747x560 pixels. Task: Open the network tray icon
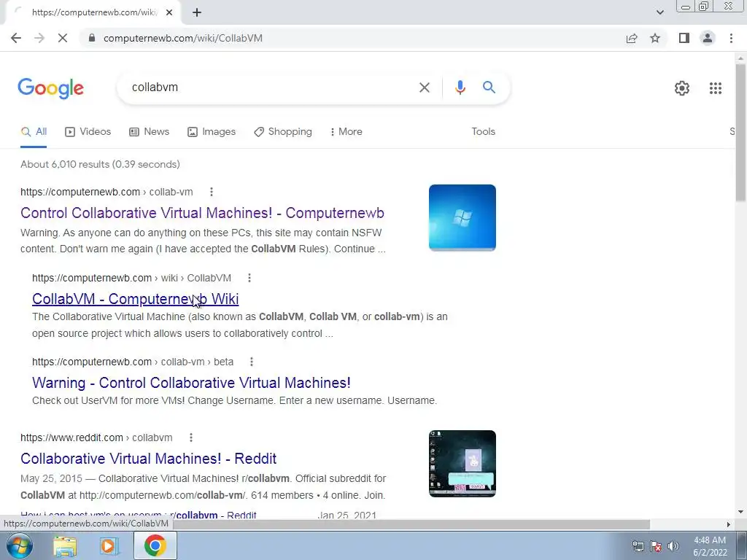tap(638, 546)
